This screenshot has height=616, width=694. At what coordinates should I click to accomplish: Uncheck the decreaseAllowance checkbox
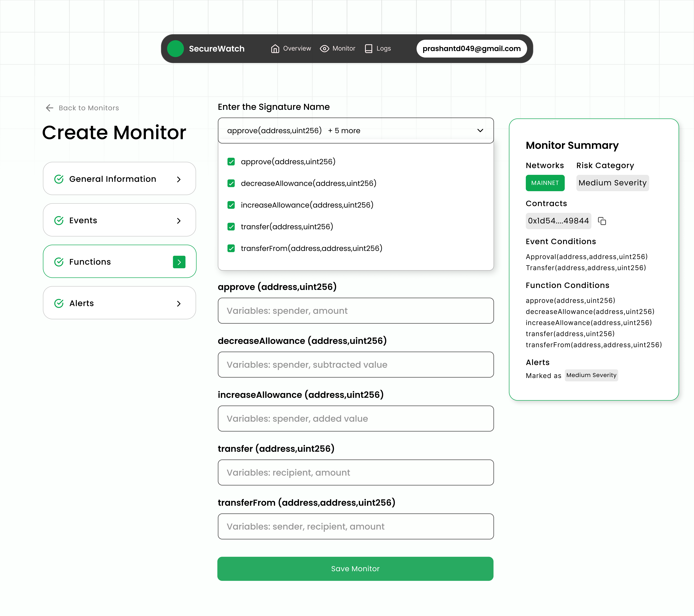tap(231, 183)
